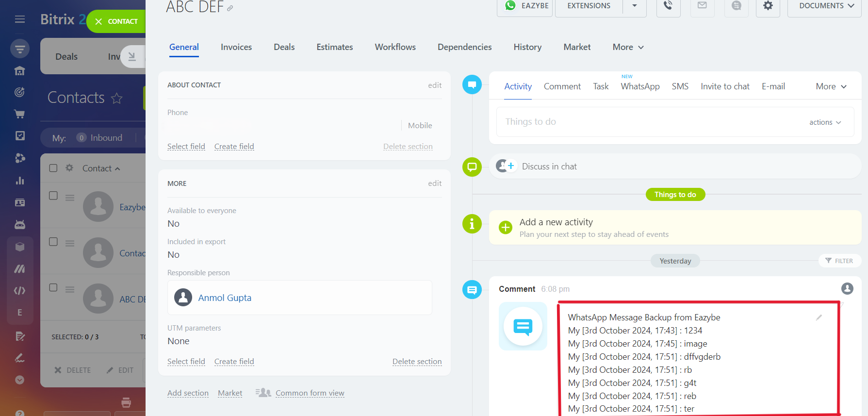Click the chat bubble icon in header
The image size is (868, 416).
736,6
